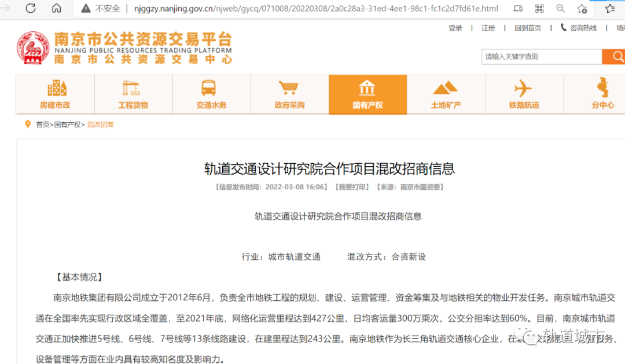Click the Nanjing platform emblem logo

coord(33,48)
